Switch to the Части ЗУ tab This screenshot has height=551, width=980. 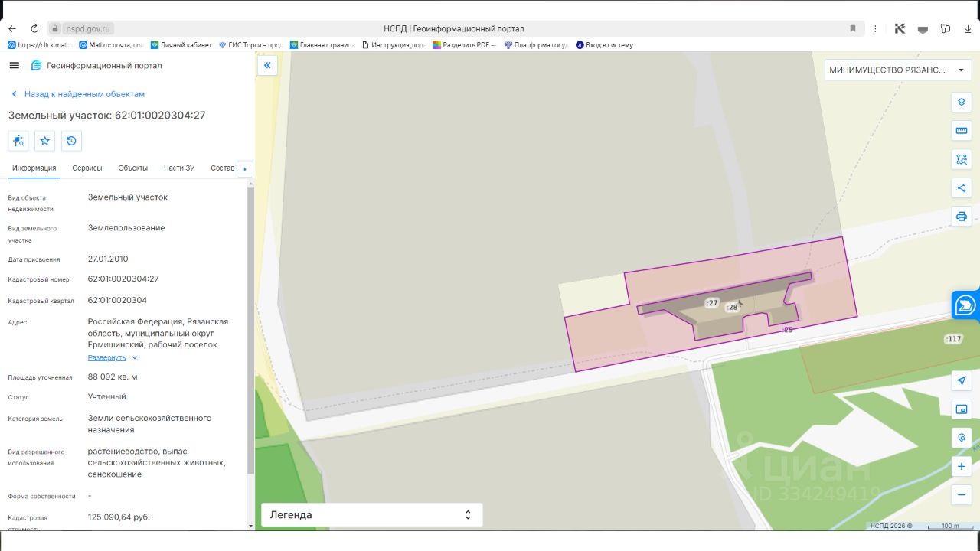(x=179, y=168)
